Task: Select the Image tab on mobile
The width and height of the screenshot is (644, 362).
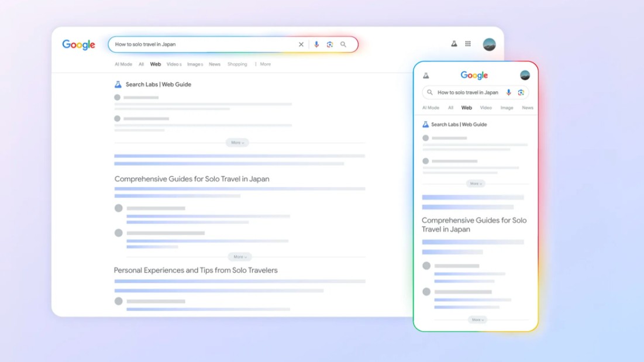Action: click(x=507, y=108)
